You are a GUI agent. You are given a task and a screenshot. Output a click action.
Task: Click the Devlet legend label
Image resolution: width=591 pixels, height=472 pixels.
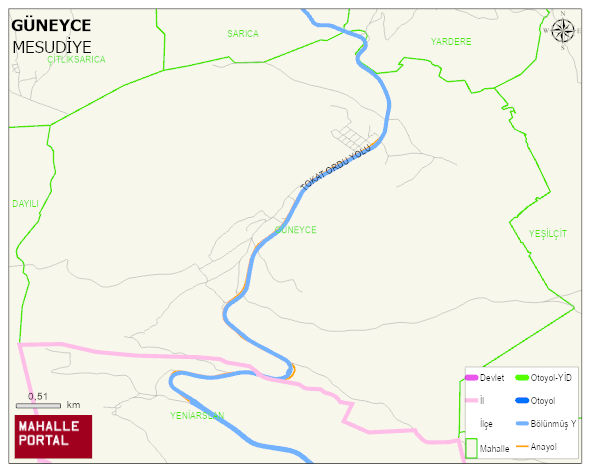[x=492, y=377]
